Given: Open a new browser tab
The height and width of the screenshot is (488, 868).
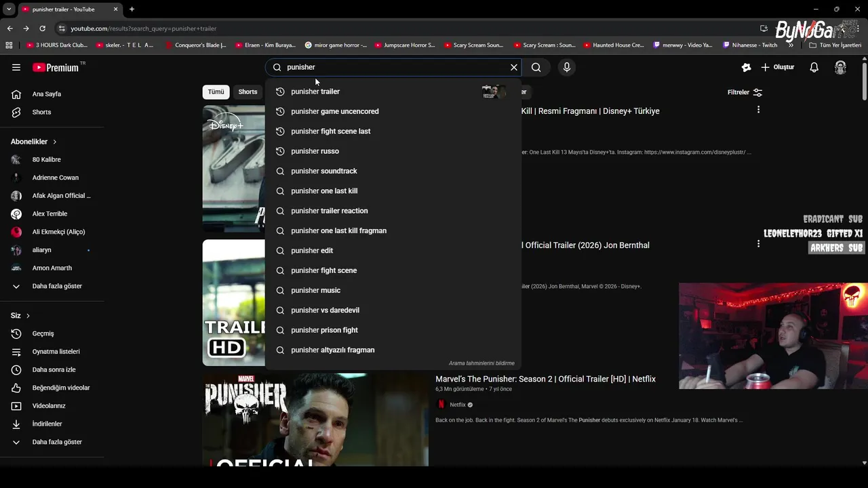Looking at the screenshot, I should (x=132, y=9).
